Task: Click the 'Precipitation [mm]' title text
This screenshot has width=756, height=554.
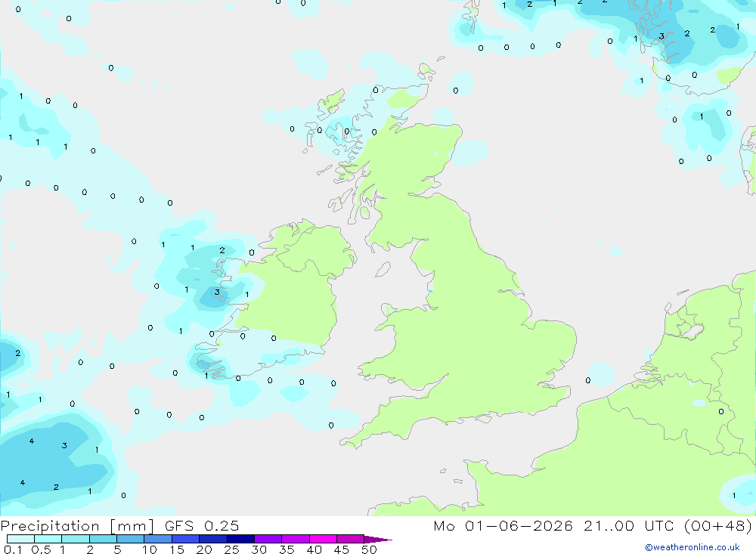Action: pyautogui.click(x=77, y=526)
